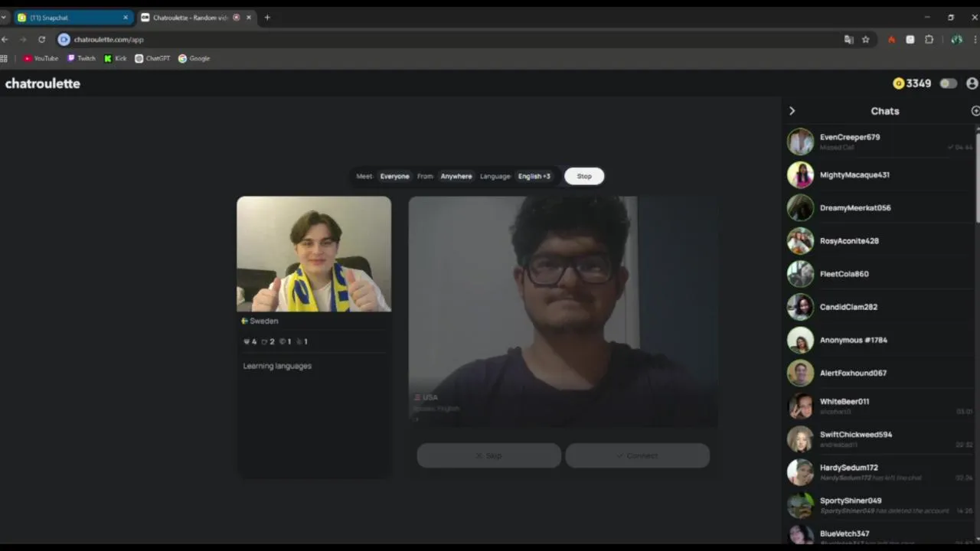Open chat with CandidClam282
980x551 pixels.
[880, 307]
